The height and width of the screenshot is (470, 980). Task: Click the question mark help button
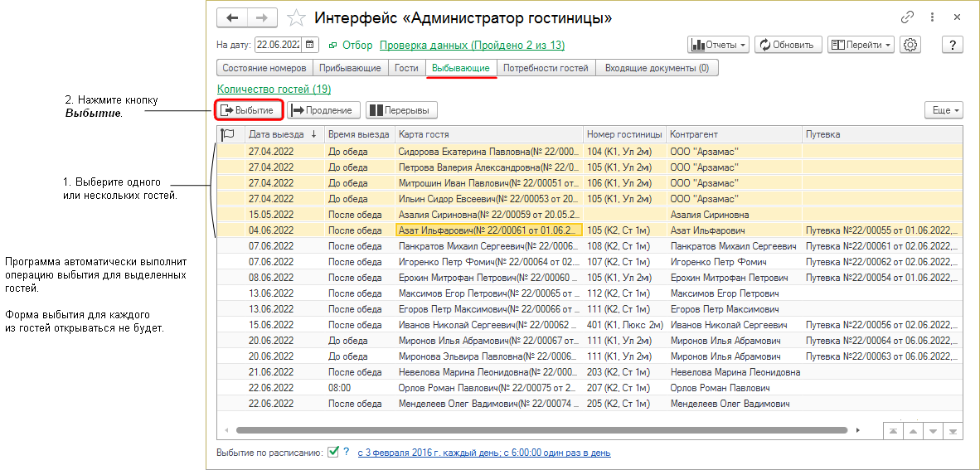[953, 45]
